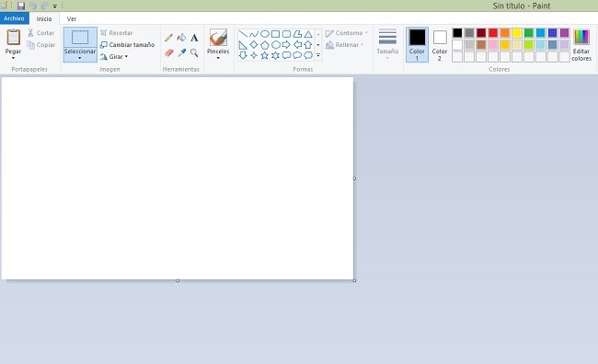Click the canvas right edge resize handle
This screenshot has width=598, height=364.
[355, 178]
